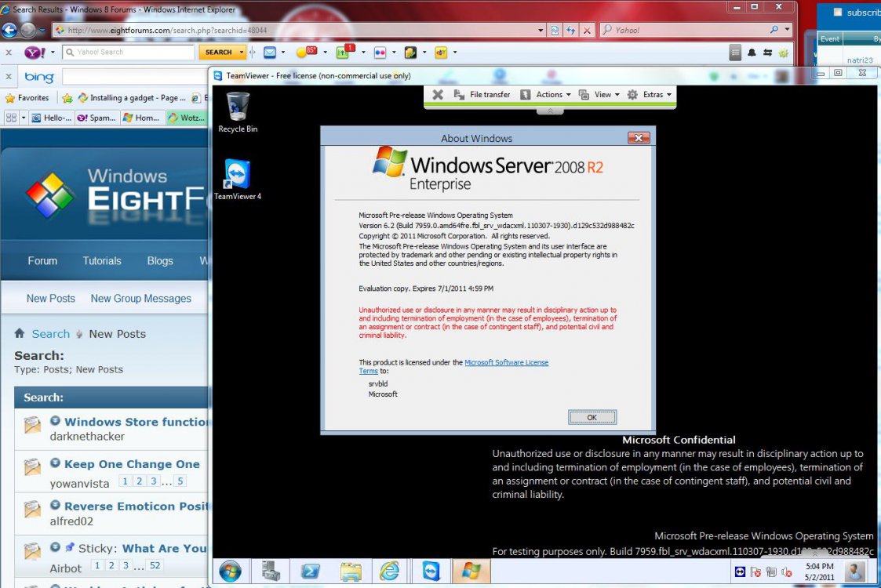This screenshot has height=588, width=881.
Task: Click the eBay icon on Yahoo toolbar
Action: point(442,53)
